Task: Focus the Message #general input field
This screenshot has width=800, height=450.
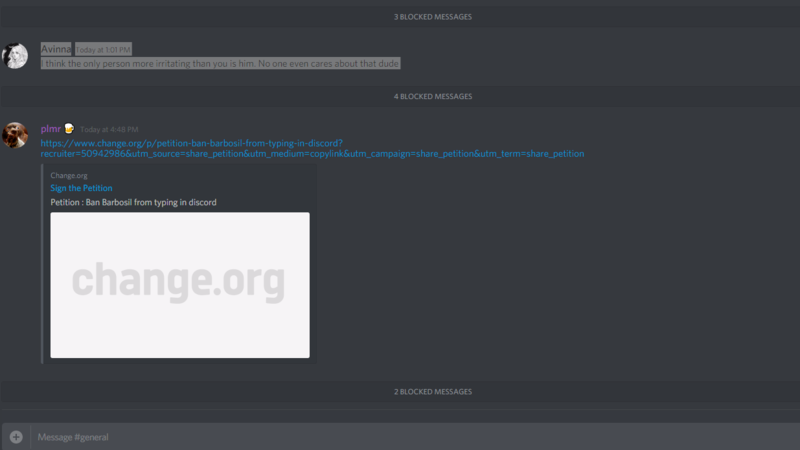Action: pyautogui.click(x=415, y=437)
